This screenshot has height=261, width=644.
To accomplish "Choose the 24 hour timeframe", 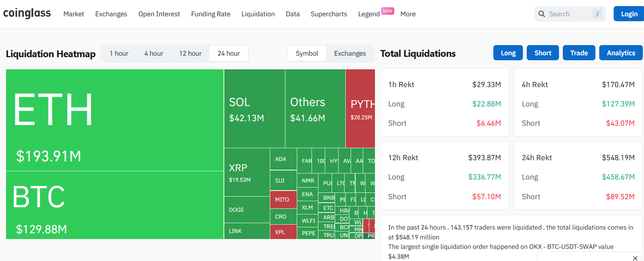I will tap(228, 53).
